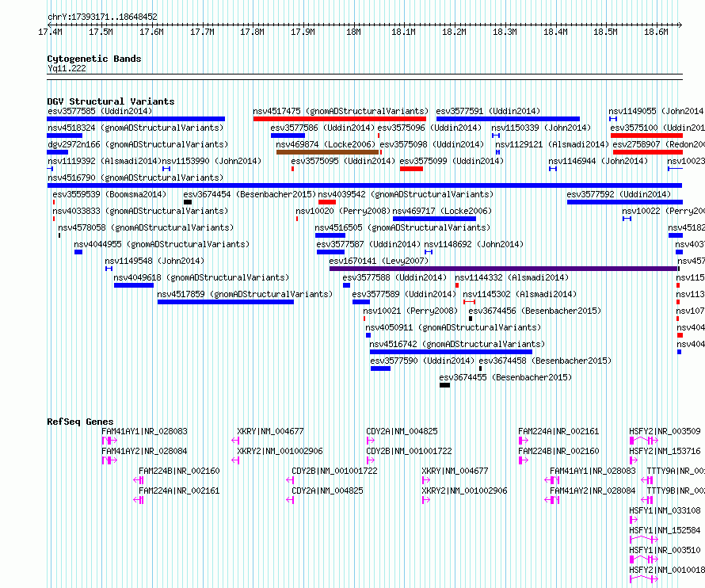Select esv3575095 (Uddin2014) label
705x588 pixels.
[343, 161]
